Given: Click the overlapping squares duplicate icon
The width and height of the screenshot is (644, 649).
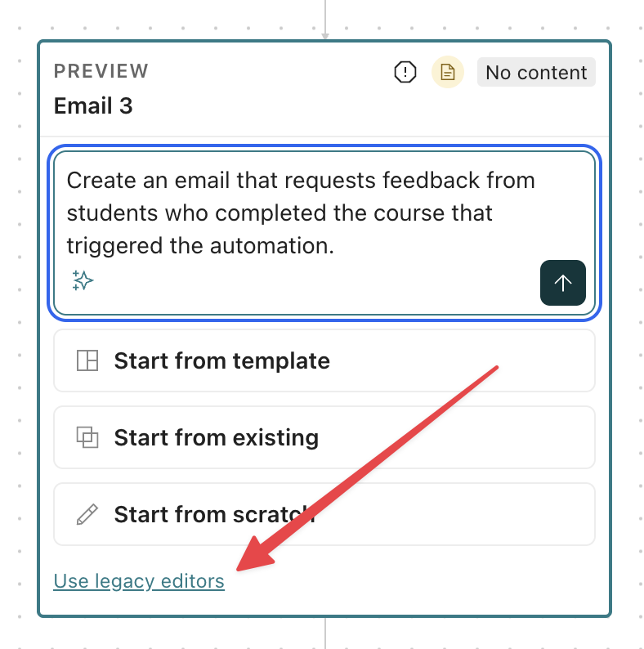Looking at the screenshot, I should (87, 437).
